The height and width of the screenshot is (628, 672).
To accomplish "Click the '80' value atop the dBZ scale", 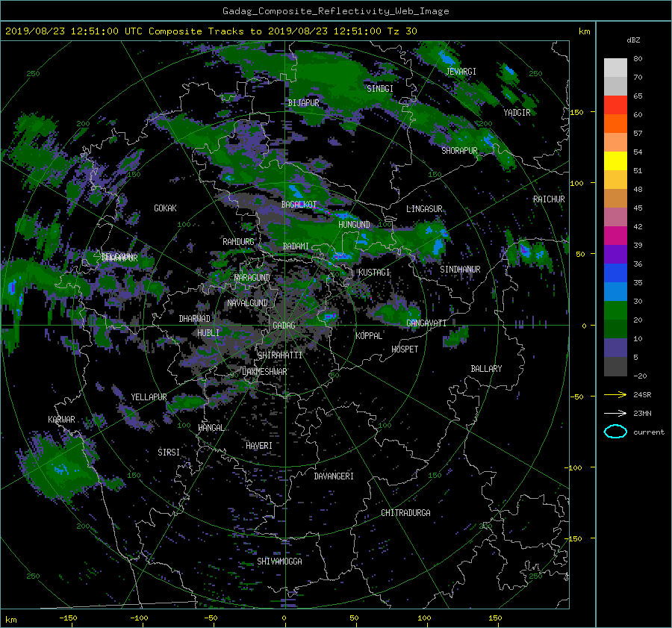I will coord(638,59).
